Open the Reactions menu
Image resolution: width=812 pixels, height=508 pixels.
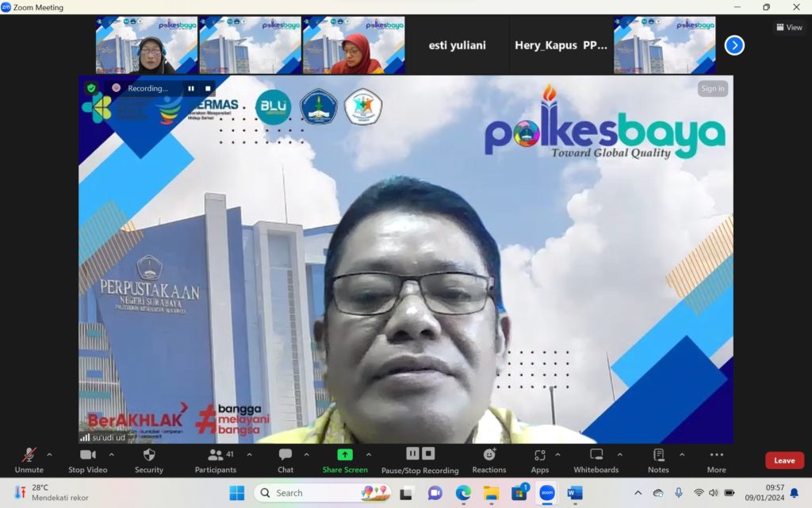point(488,460)
